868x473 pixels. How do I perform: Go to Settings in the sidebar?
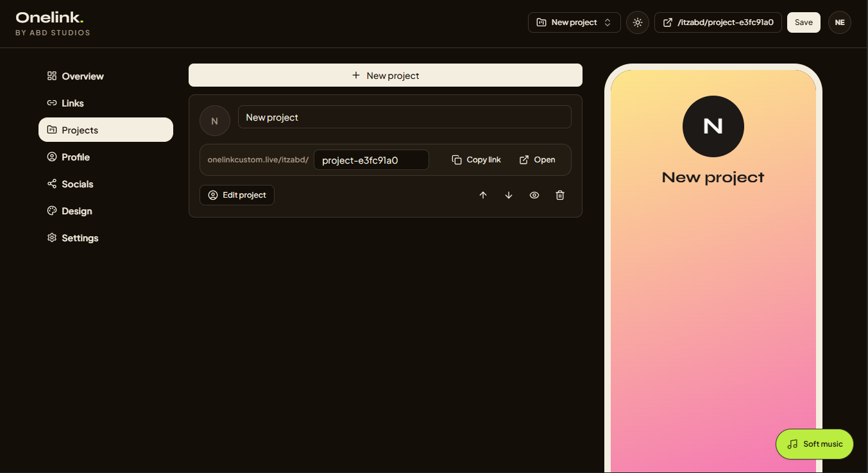coord(106,238)
